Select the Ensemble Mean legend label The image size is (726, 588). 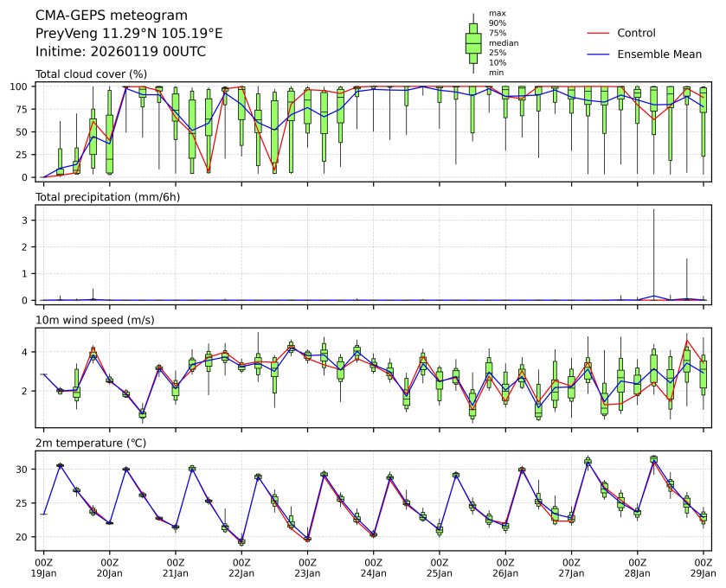[x=659, y=54]
